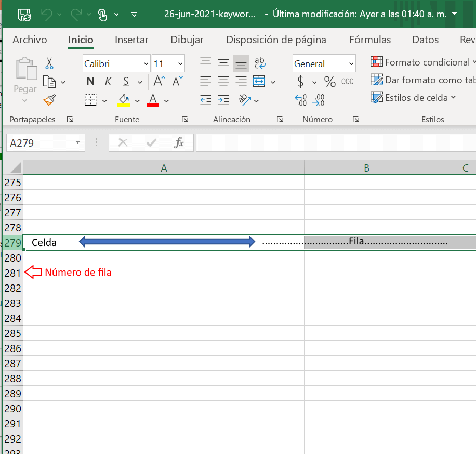This screenshot has height=454, width=476.
Task: Open Customize Quick Access Toolbar menu
Action: [x=134, y=14]
